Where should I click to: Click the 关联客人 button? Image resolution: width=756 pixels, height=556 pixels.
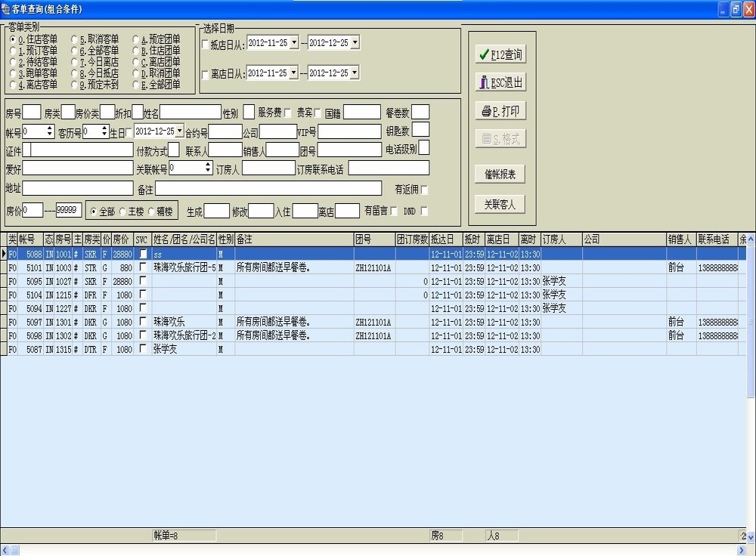[x=500, y=204]
